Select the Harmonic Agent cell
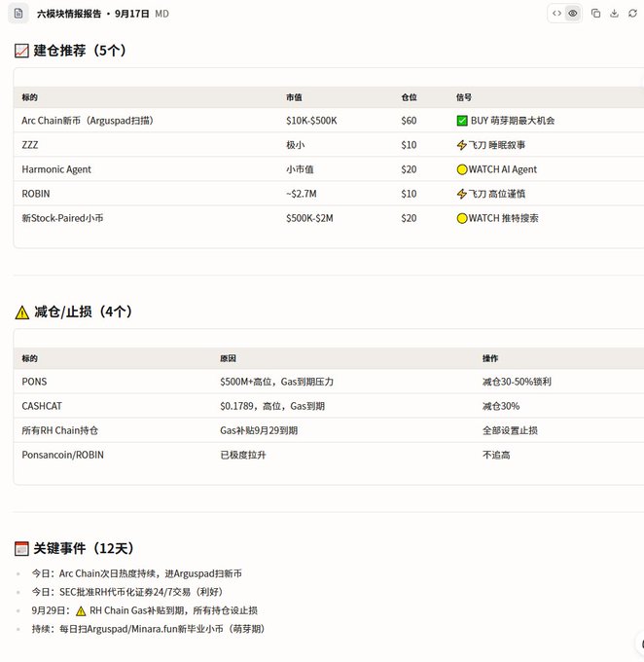The image size is (644, 662). [56, 169]
